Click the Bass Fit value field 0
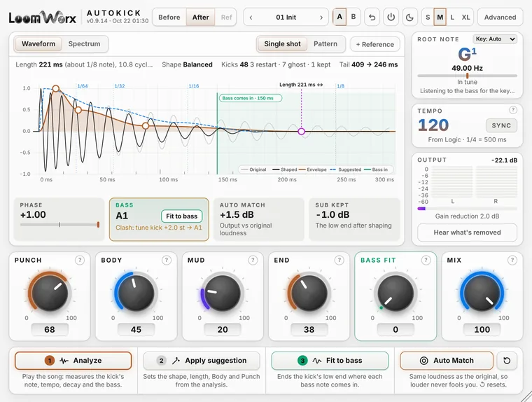 coord(395,329)
